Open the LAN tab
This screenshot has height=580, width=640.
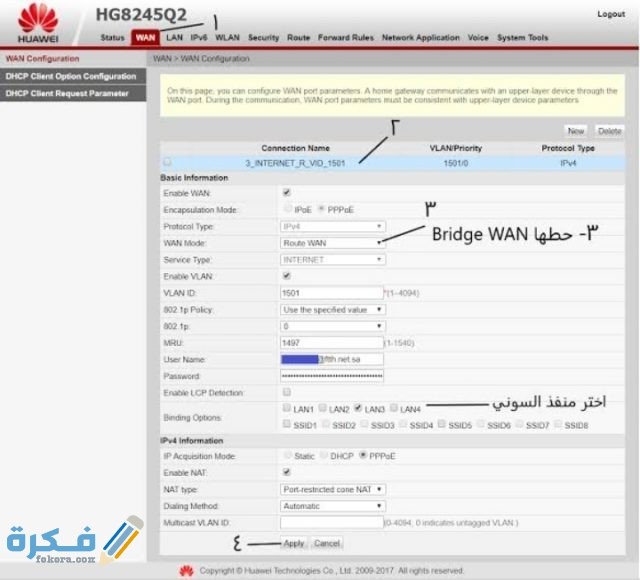click(174, 38)
